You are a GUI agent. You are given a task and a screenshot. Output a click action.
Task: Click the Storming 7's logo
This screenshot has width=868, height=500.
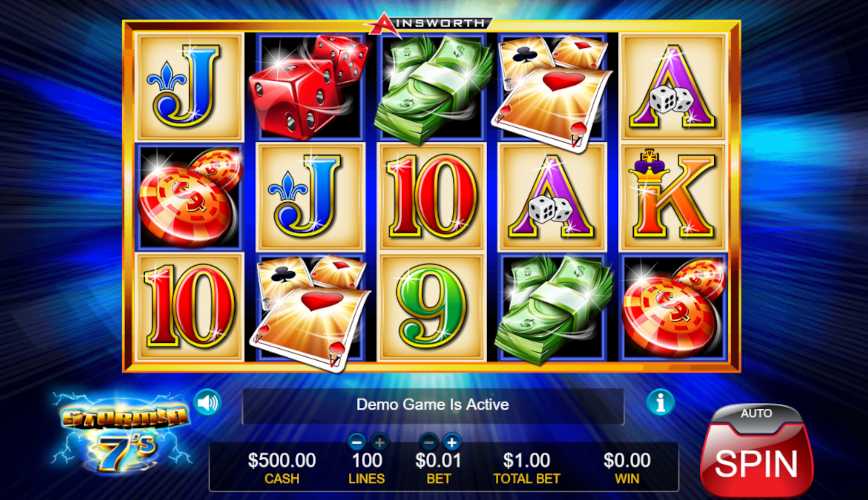(x=123, y=433)
